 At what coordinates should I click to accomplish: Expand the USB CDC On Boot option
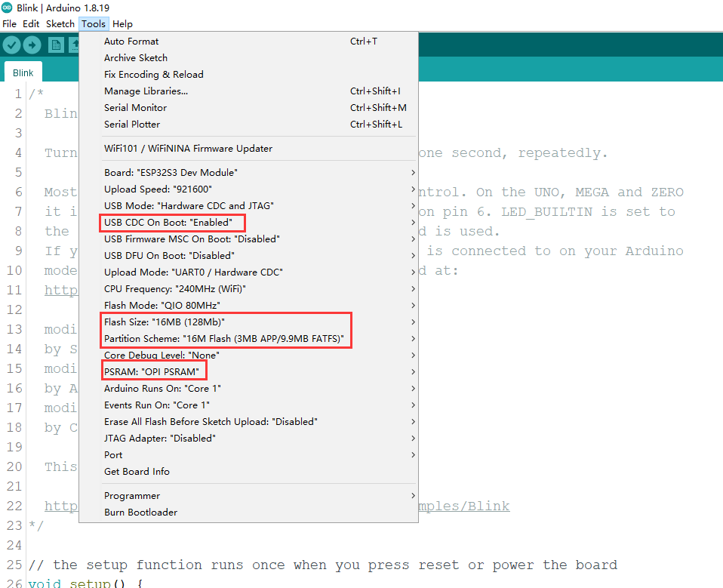[x=172, y=223]
